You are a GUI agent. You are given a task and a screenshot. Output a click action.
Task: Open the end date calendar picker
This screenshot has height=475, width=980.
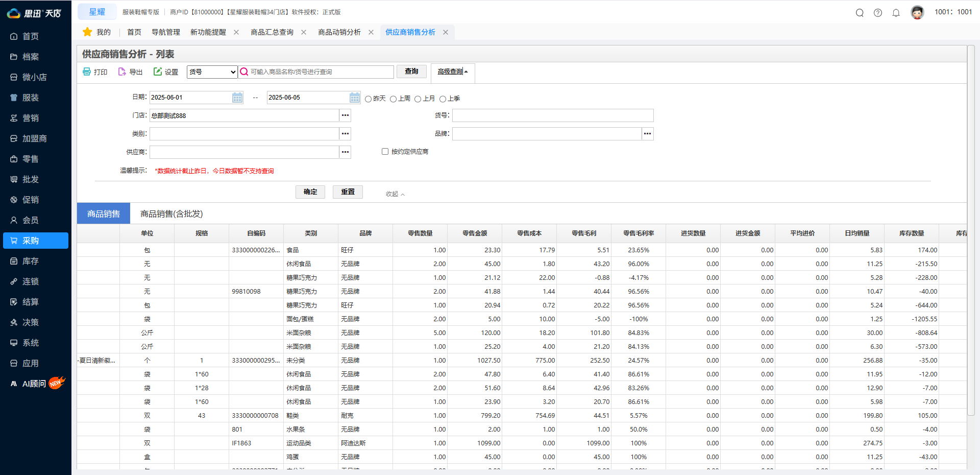point(355,98)
